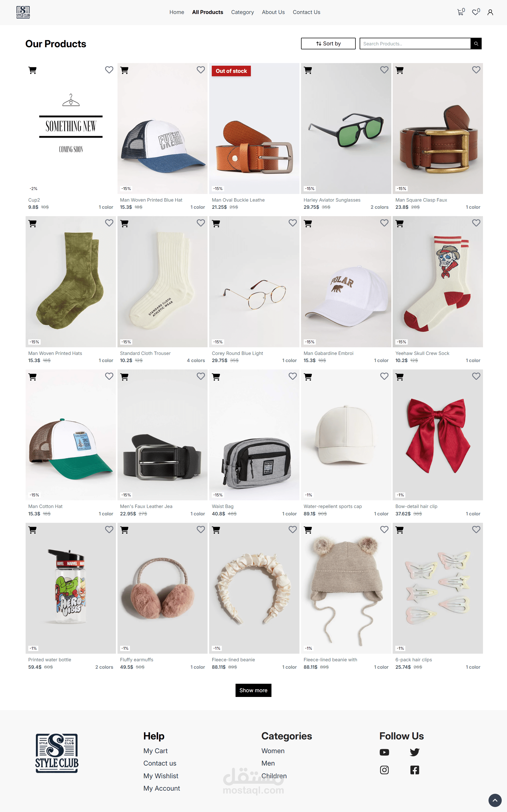507x812 pixels.
Task: Open My Wishlist link in footer
Action: [x=161, y=776]
